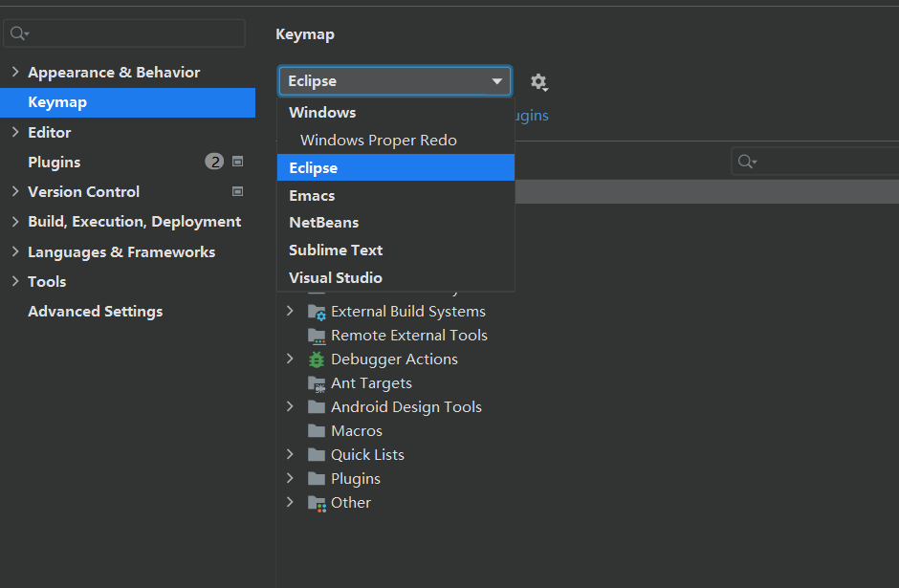Open the Keymap settings page
899x588 pixels.
coord(127,102)
